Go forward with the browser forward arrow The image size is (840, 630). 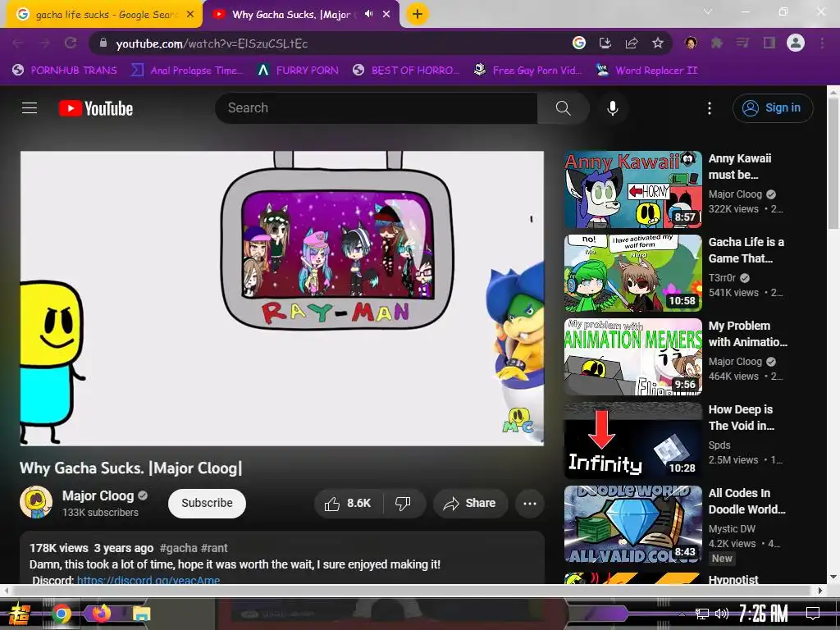(44, 43)
